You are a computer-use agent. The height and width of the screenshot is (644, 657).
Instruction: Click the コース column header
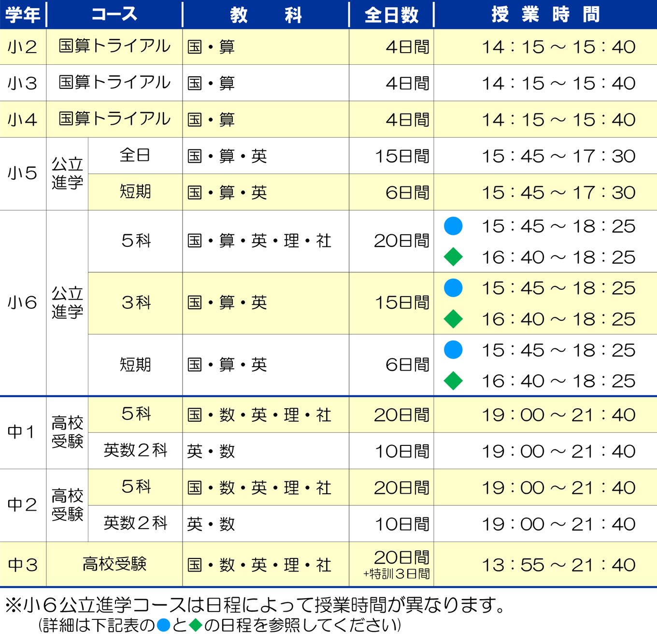[114, 14]
